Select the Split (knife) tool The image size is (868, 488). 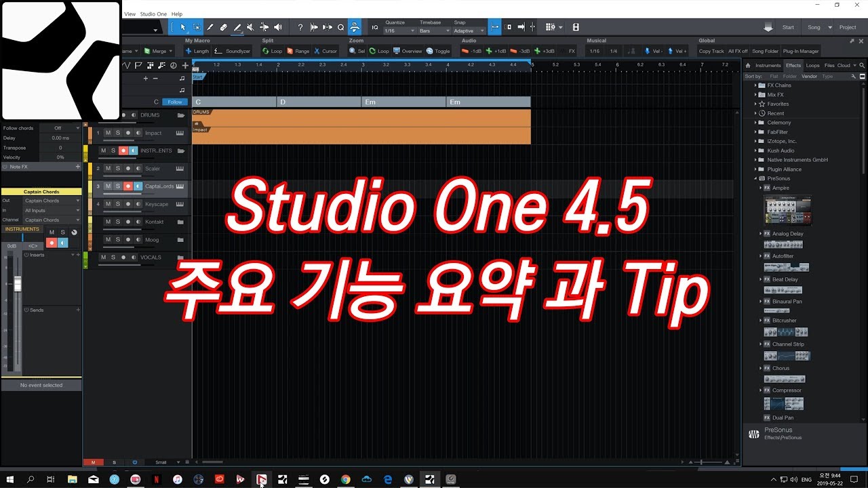210,27
